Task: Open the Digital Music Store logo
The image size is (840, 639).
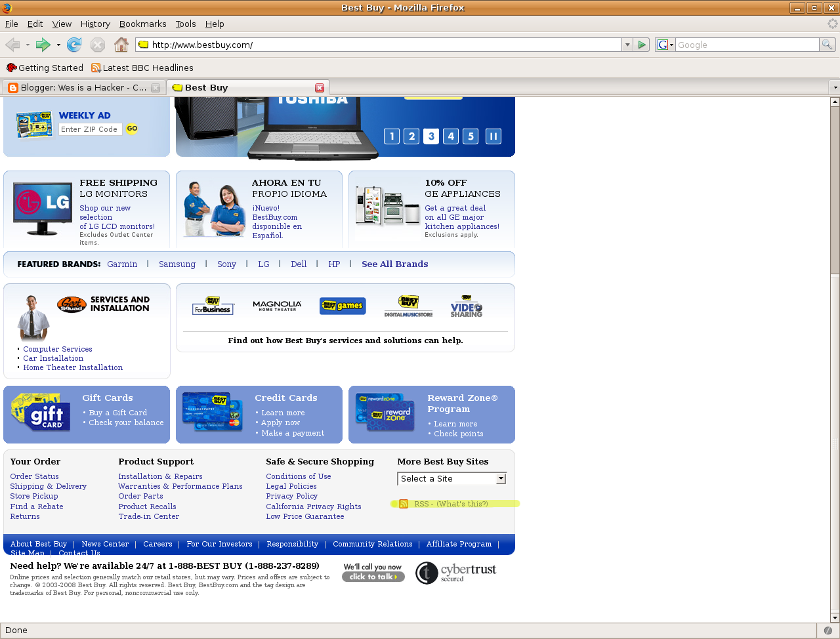Action: tap(408, 306)
